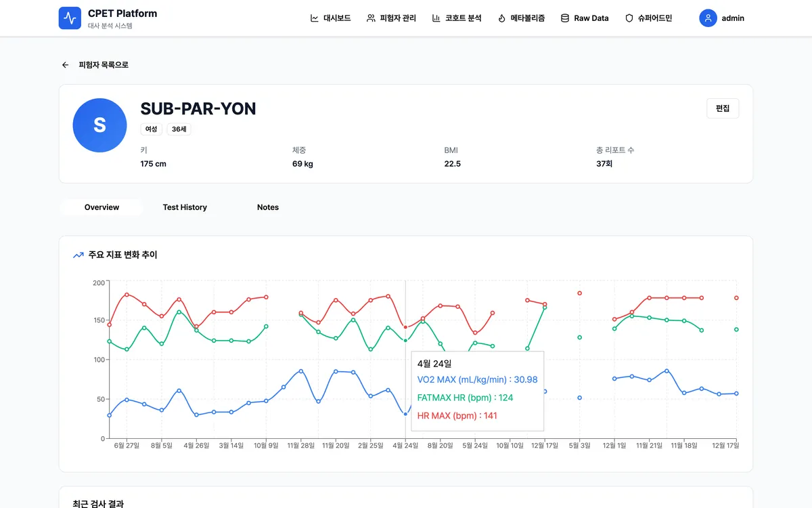812x508 pixels.
Task: Click the shield icon for 슈퍼어드민
Action: click(630, 18)
